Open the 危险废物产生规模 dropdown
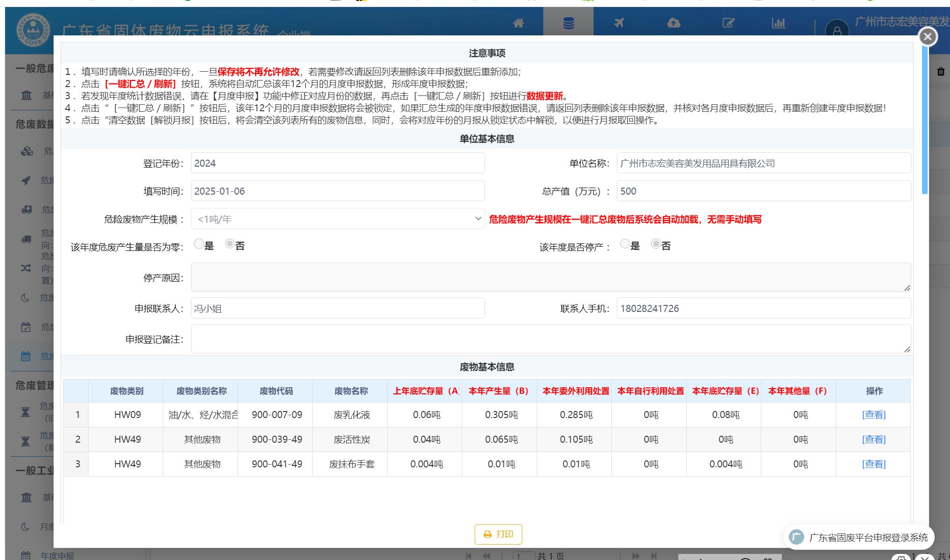The image size is (950, 560). click(x=338, y=219)
